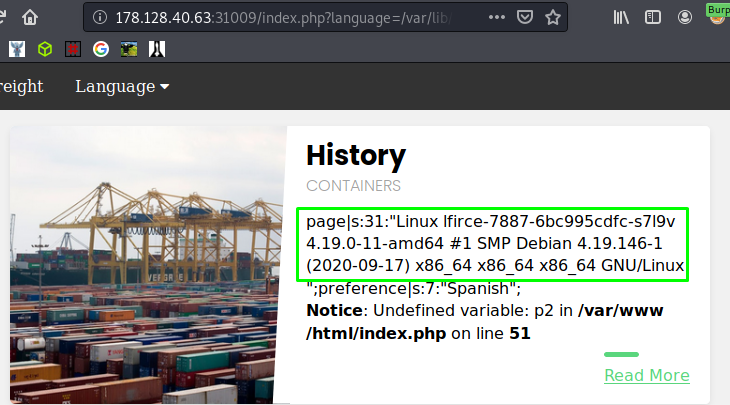Open the last black-and-white bookmark icon
Screen dimensions: 730x405
click(157, 47)
